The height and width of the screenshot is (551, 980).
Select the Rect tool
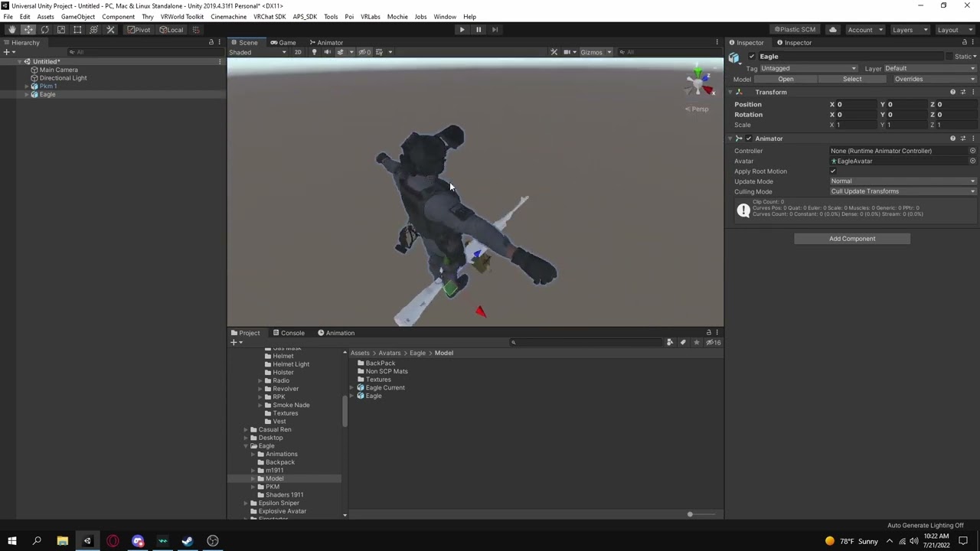tap(77, 30)
